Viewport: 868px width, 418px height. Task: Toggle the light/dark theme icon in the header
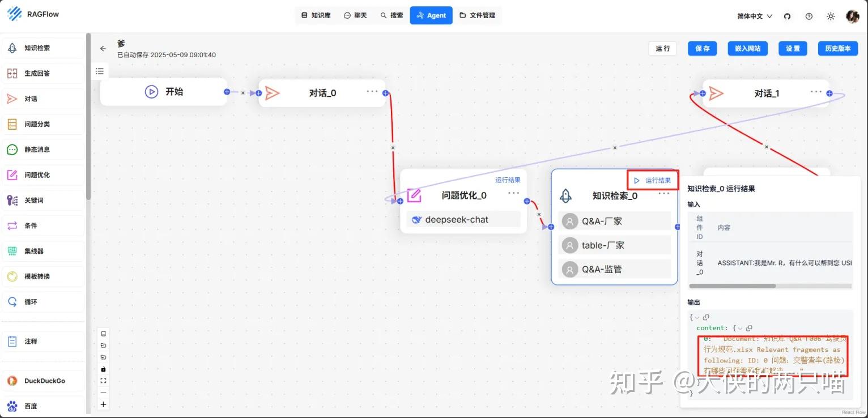click(831, 16)
